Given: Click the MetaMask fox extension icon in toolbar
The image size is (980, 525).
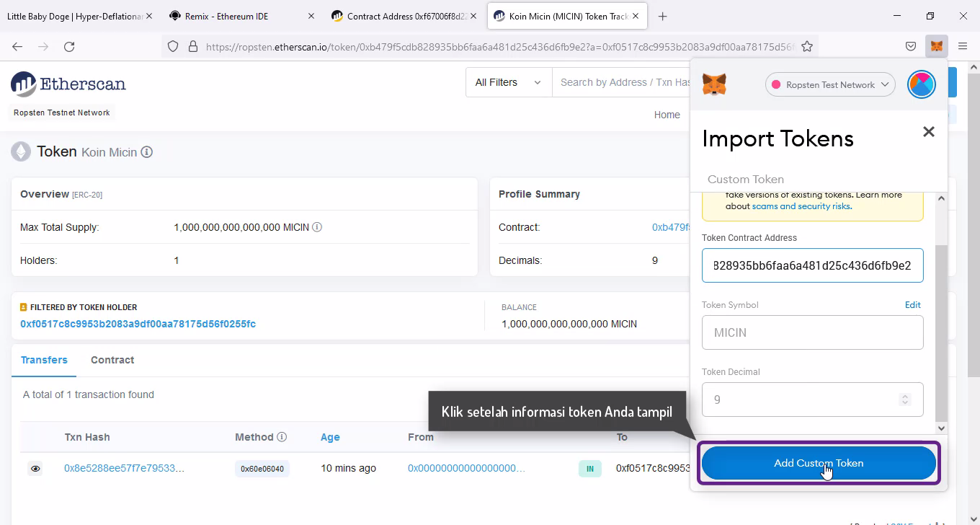Looking at the screenshot, I should click(x=936, y=46).
